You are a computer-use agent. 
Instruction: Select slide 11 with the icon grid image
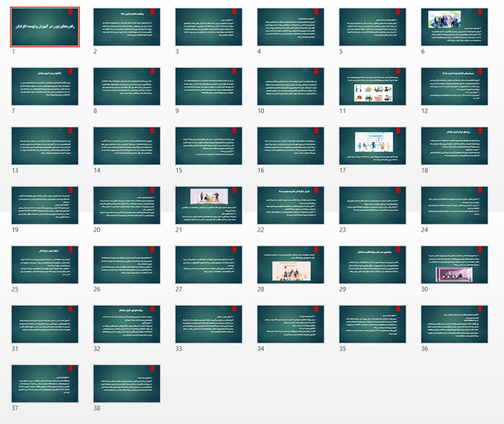[372, 86]
